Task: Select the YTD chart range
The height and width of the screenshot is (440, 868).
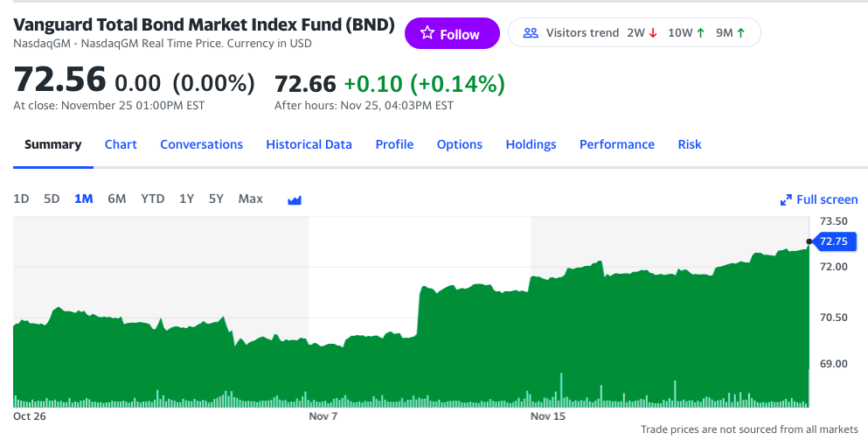Action: tap(153, 199)
